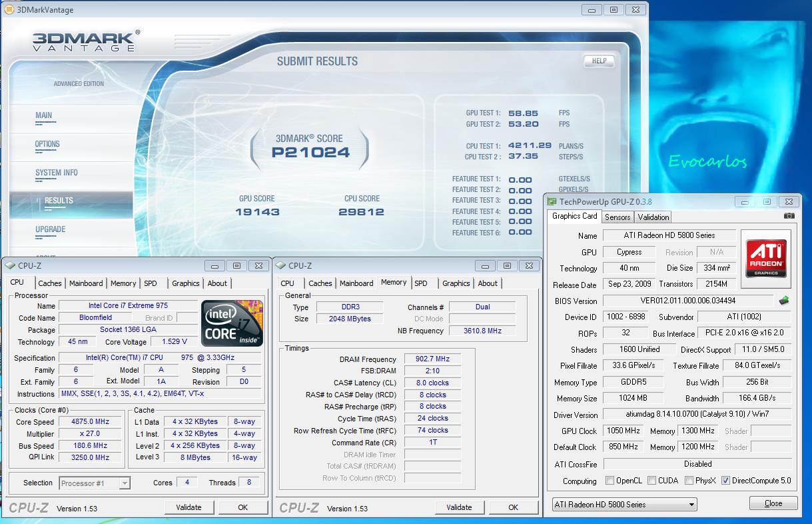Open UPGRADE in the 3DMark sidebar
This screenshot has width=812, height=524.
coord(51,229)
